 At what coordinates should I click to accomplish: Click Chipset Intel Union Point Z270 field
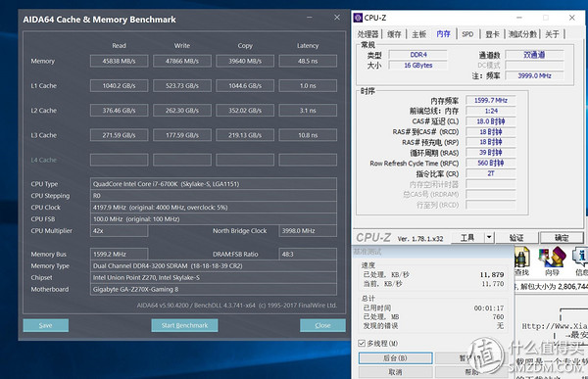[214, 277]
